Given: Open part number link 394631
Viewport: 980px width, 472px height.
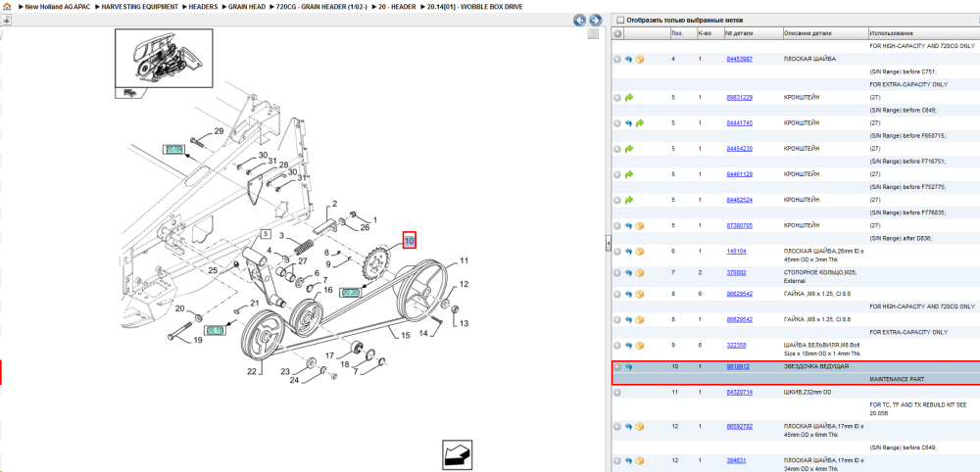Looking at the screenshot, I should [x=736, y=461].
